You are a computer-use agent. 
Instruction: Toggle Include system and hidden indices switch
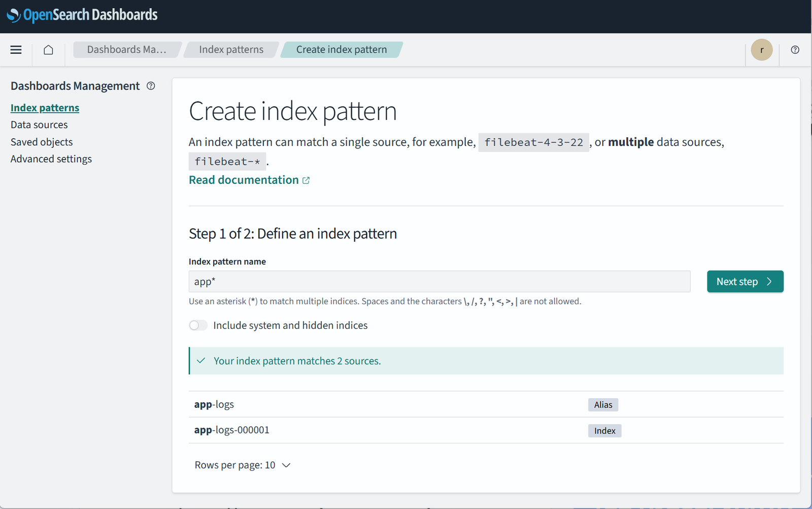pyautogui.click(x=198, y=325)
